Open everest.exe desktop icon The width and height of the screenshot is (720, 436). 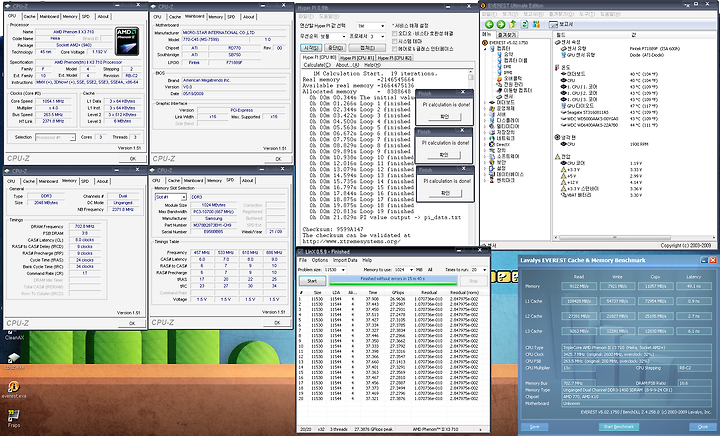coord(14,390)
